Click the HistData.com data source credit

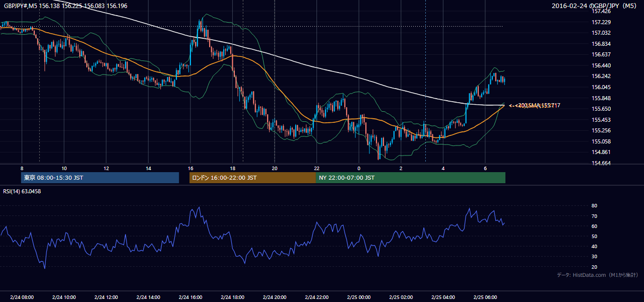[597, 275]
